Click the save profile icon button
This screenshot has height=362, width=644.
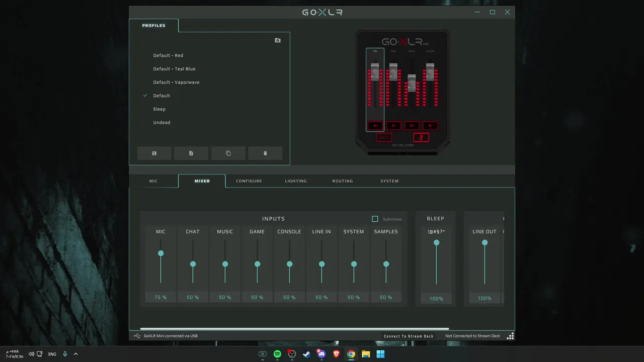tap(154, 153)
